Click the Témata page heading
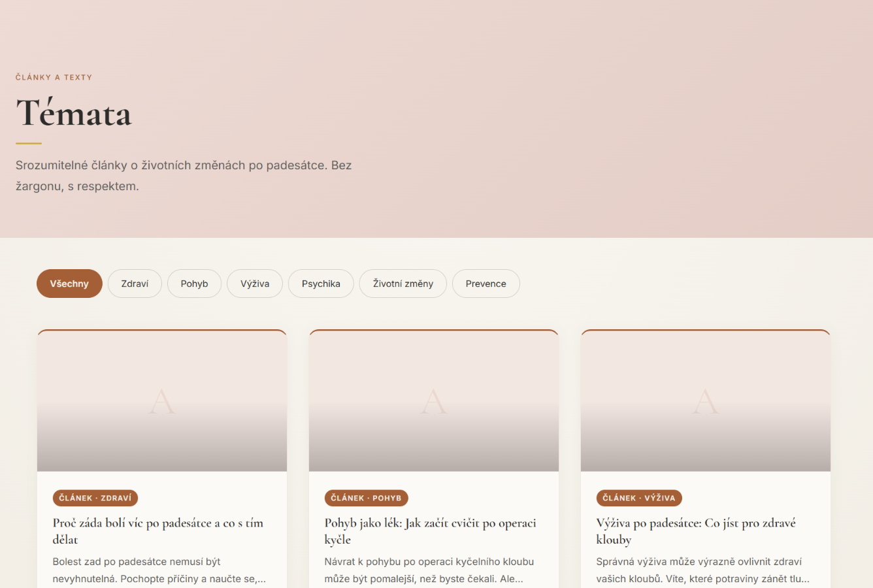873x588 pixels. point(74,114)
